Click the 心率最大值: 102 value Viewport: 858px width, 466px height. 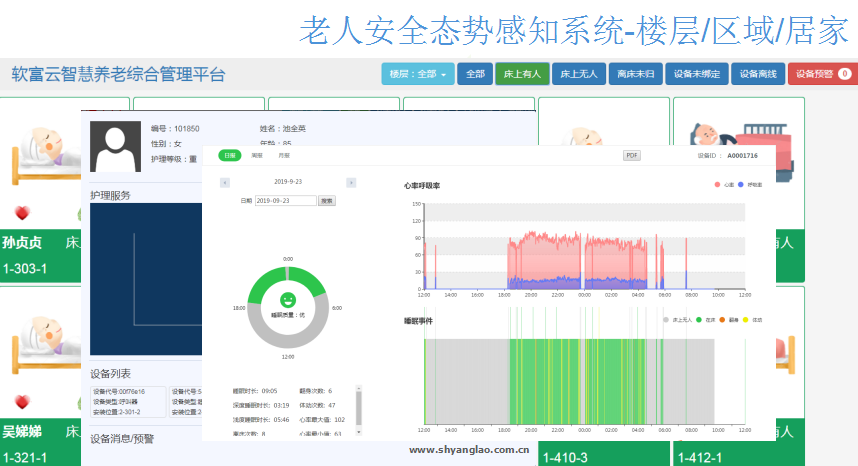point(322,420)
